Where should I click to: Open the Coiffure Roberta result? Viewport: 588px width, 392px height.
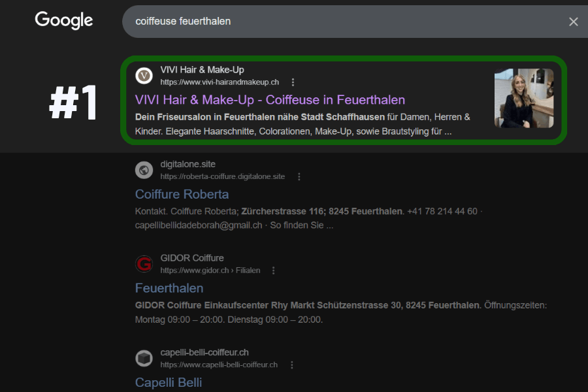[x=182, y=194]
